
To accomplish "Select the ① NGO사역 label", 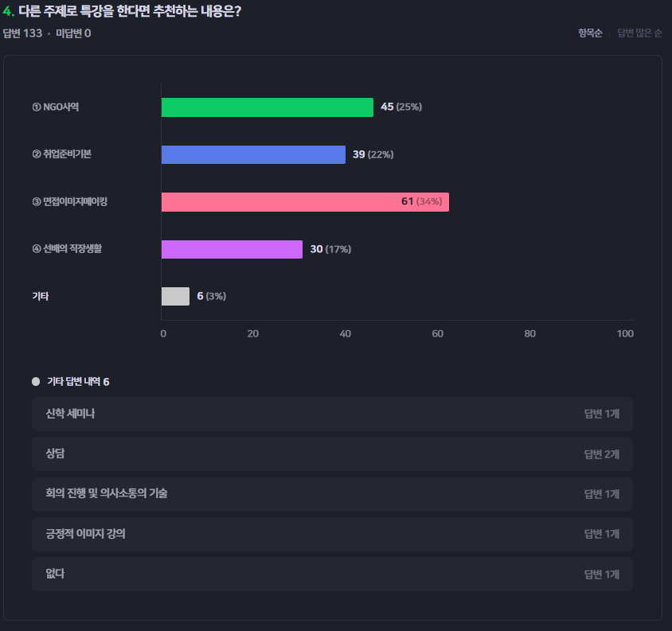I will (x=56, y=107).
